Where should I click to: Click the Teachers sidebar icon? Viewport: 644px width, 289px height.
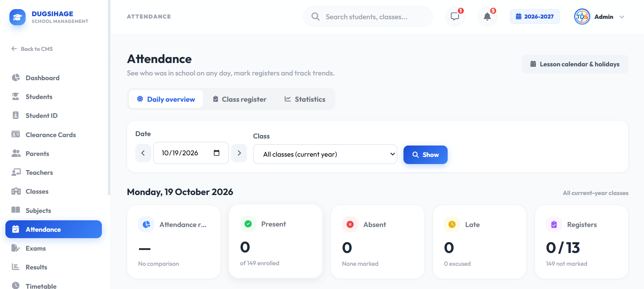[x=16, y=172]
